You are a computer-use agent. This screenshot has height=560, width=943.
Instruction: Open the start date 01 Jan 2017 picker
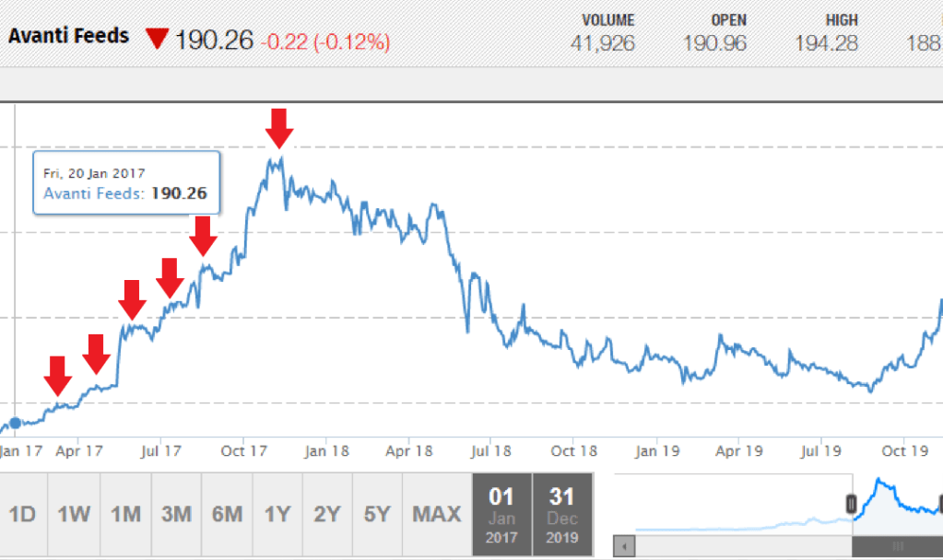(x=502, y=514)
